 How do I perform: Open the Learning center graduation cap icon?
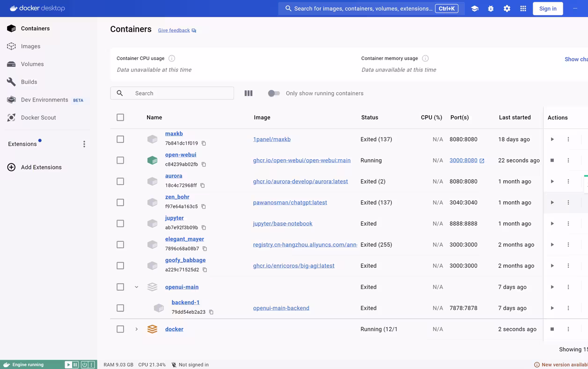(475, 8)
